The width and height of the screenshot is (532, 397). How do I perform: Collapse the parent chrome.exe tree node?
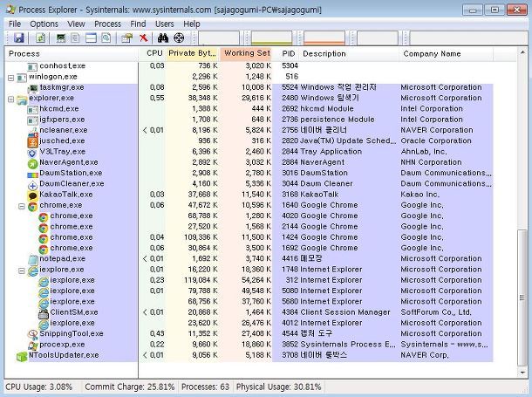(x=22, y=206)
